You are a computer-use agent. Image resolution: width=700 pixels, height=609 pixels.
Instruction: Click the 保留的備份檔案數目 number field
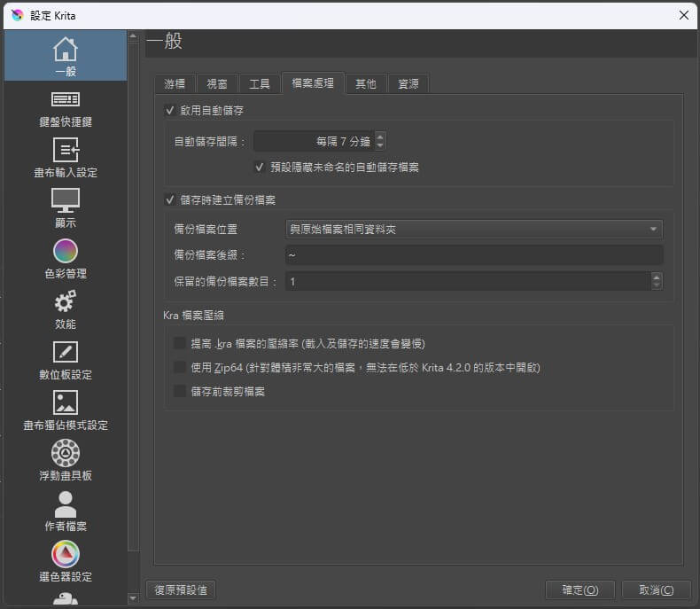(x=469, y=281)
